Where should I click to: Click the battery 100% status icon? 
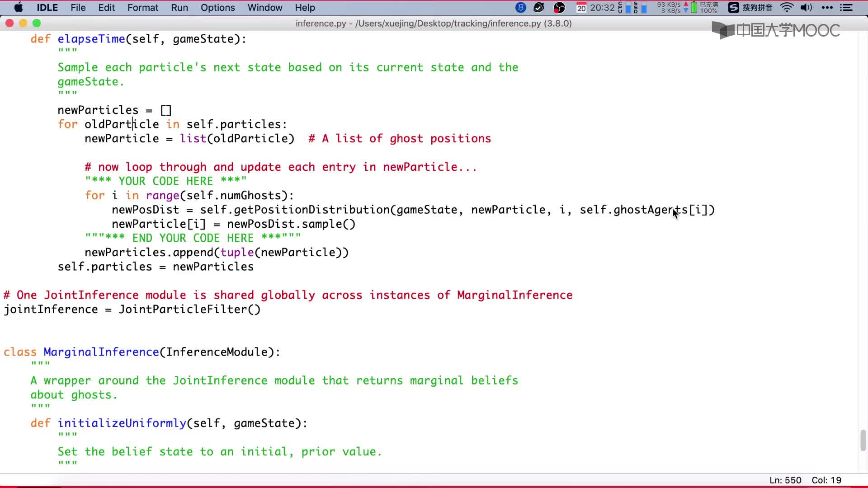pyautogui.click(x=704, y=8)
